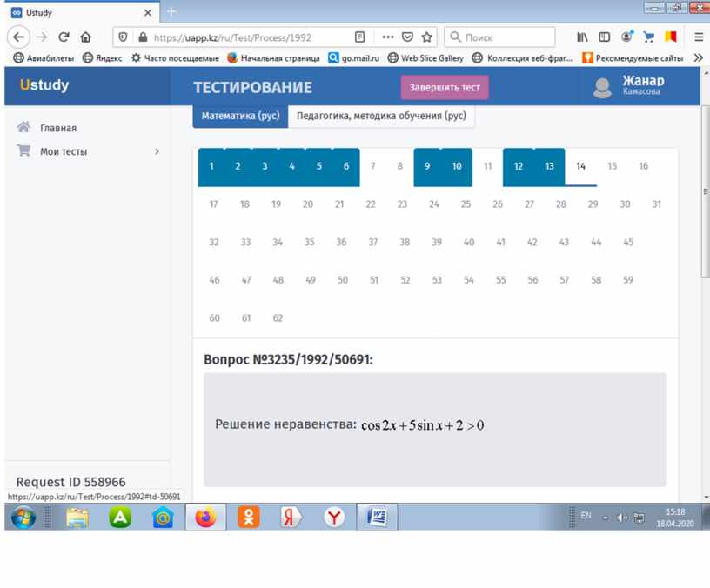Open the Firefox account icon
710x588 pixels.
pyautogui.click(x=626, y=37)
